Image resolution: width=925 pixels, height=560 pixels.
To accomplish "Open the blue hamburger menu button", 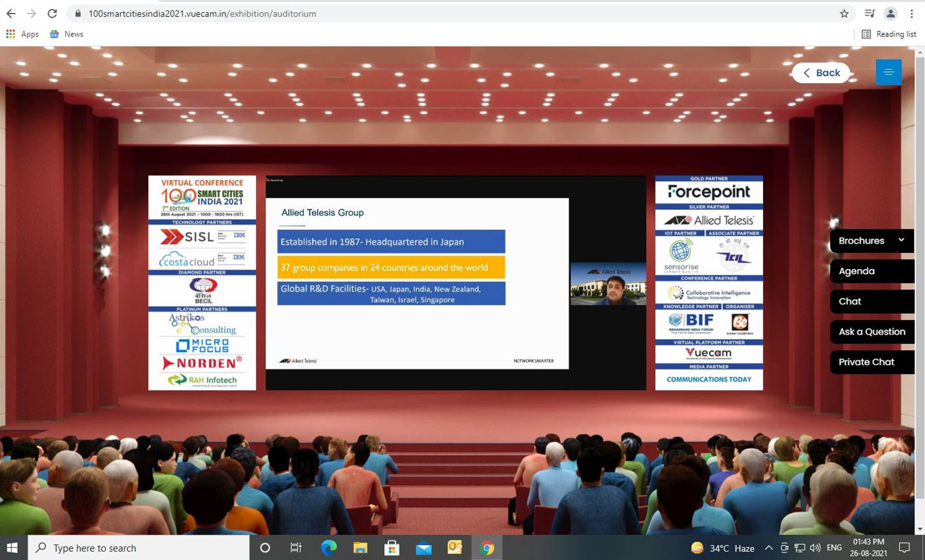I will tap(889, 72).
